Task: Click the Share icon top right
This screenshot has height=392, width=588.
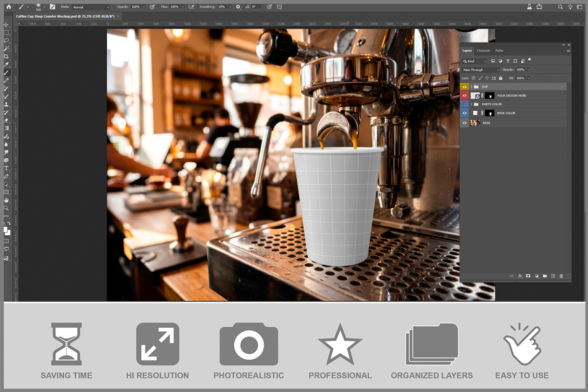Action: tap(539, 6)
